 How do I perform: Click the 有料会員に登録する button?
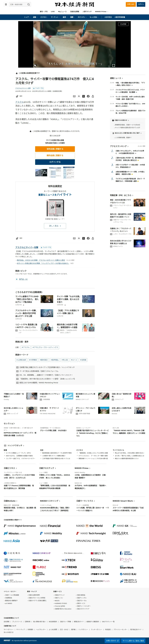55,149
